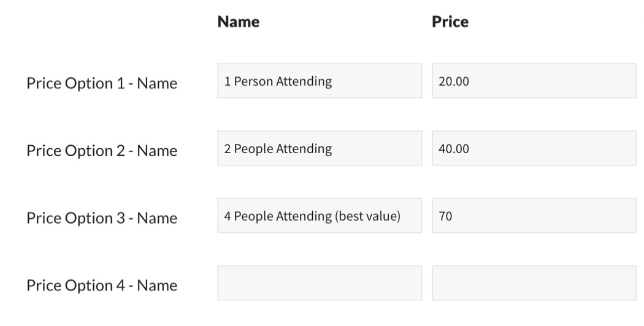Focus the price field containing 20.00

pos(534,81)
